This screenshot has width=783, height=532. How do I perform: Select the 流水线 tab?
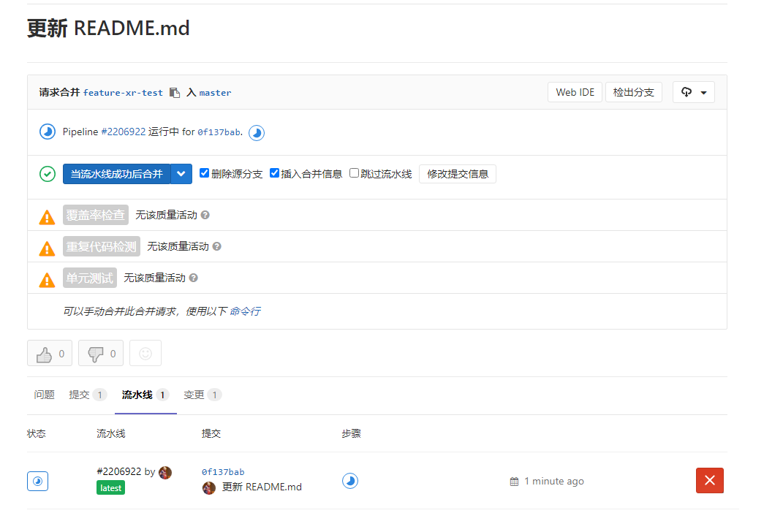click(145, 395)
